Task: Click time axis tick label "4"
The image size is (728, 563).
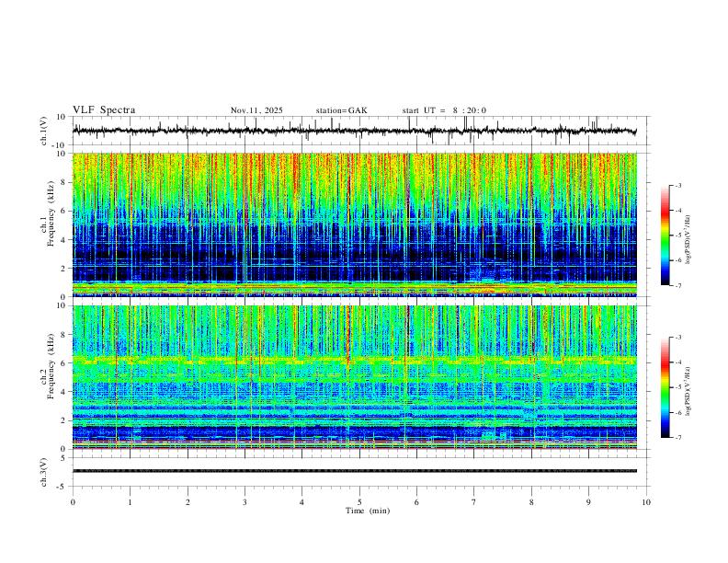Action: point(302,502)
